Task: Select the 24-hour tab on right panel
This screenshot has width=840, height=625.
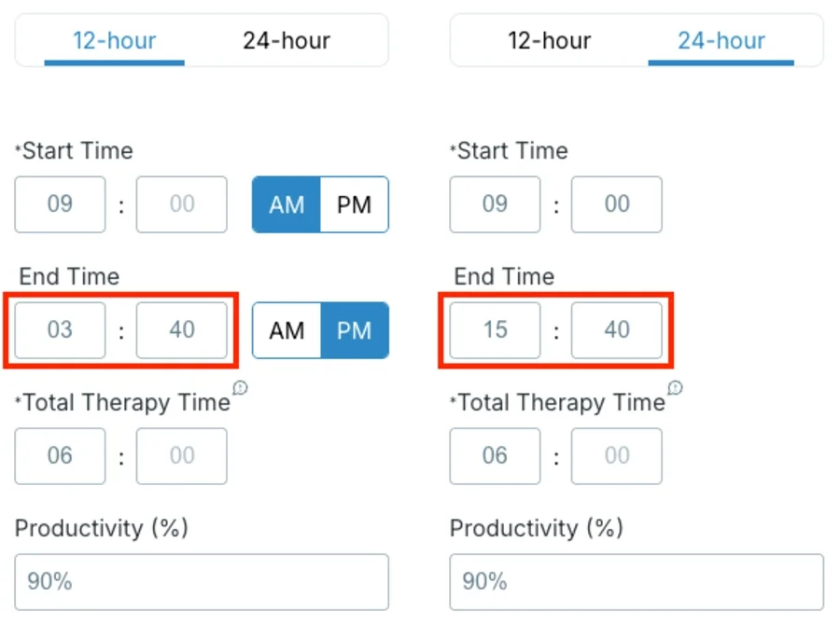Action: click(720, 40)
